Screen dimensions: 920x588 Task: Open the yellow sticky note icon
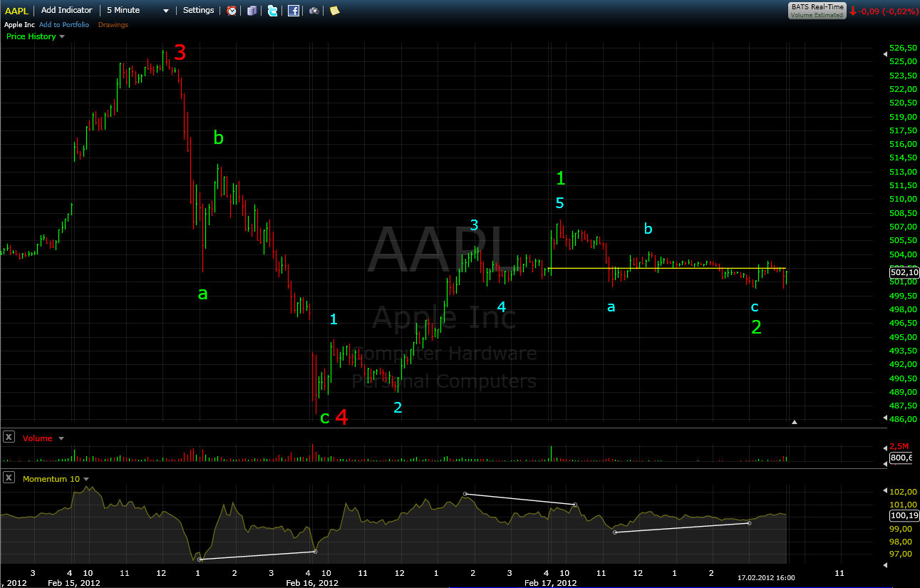pos(334,11)
